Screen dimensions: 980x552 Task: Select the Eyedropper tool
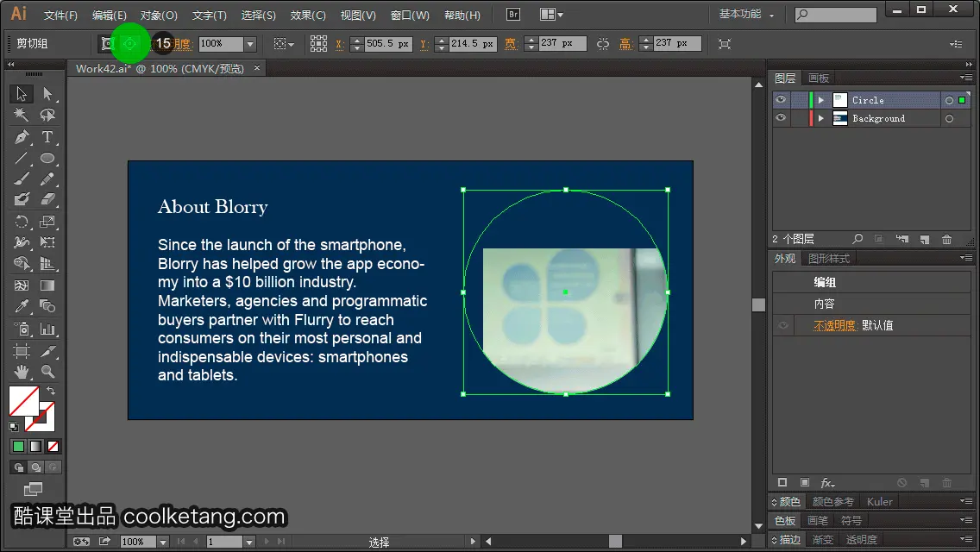pyautogui.click(x=21, y=306)
